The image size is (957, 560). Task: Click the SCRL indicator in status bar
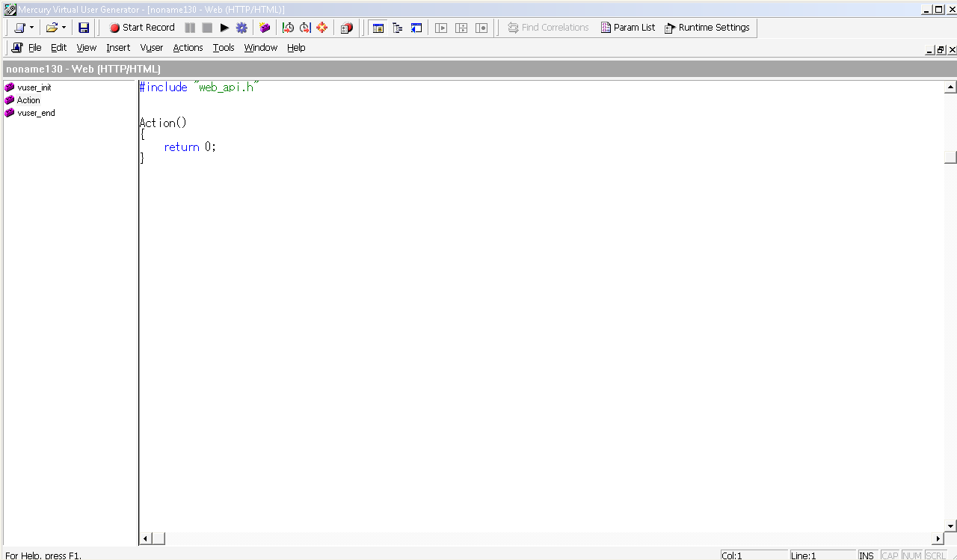(x=935, y=556)
